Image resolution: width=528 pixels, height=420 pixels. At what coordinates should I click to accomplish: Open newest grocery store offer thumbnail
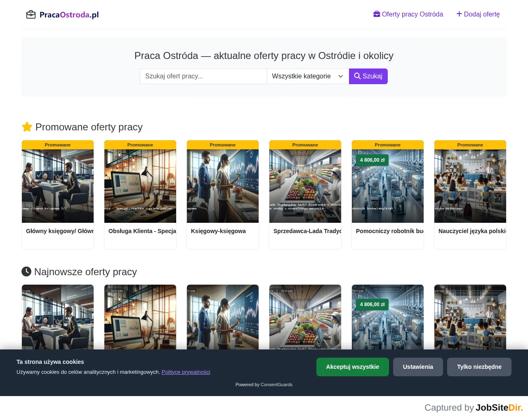pos(305,317)
